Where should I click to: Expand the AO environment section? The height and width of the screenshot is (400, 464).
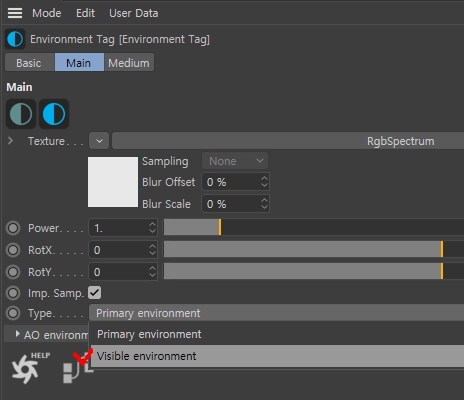(x=17, y=334)
